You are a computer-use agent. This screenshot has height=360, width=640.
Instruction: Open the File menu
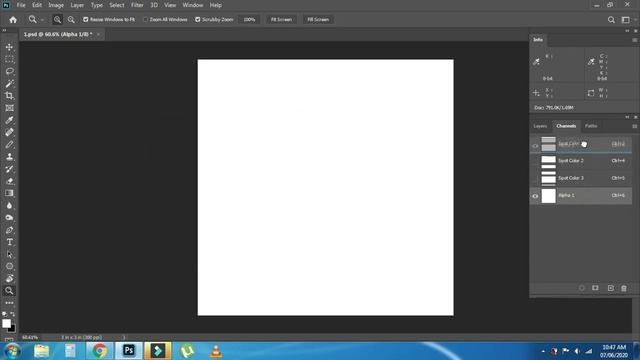pos(21,5)
